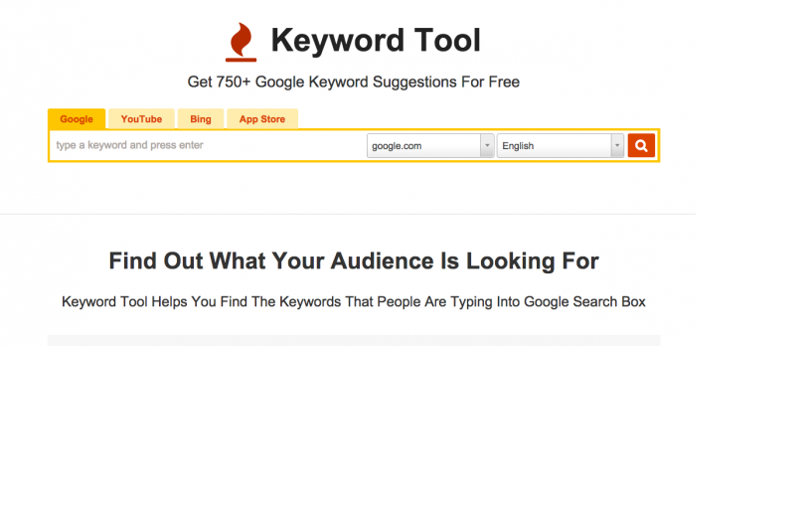Click the magnifier search button

tap(641, 145)
